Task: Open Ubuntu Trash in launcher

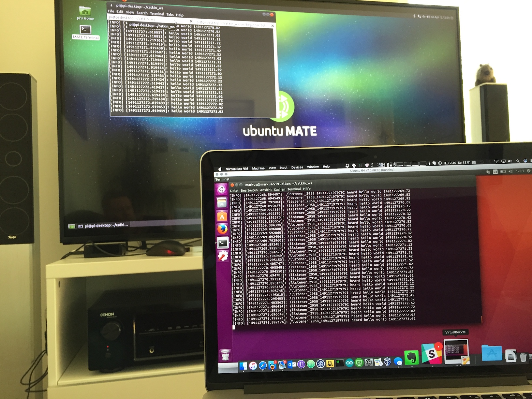Action: click(226, 355)
